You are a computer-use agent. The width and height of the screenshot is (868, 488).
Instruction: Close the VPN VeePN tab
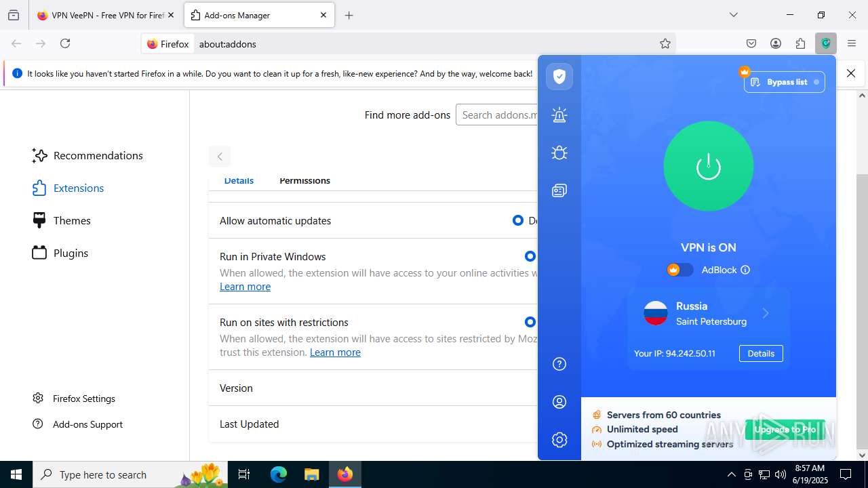tap(170, 15)
